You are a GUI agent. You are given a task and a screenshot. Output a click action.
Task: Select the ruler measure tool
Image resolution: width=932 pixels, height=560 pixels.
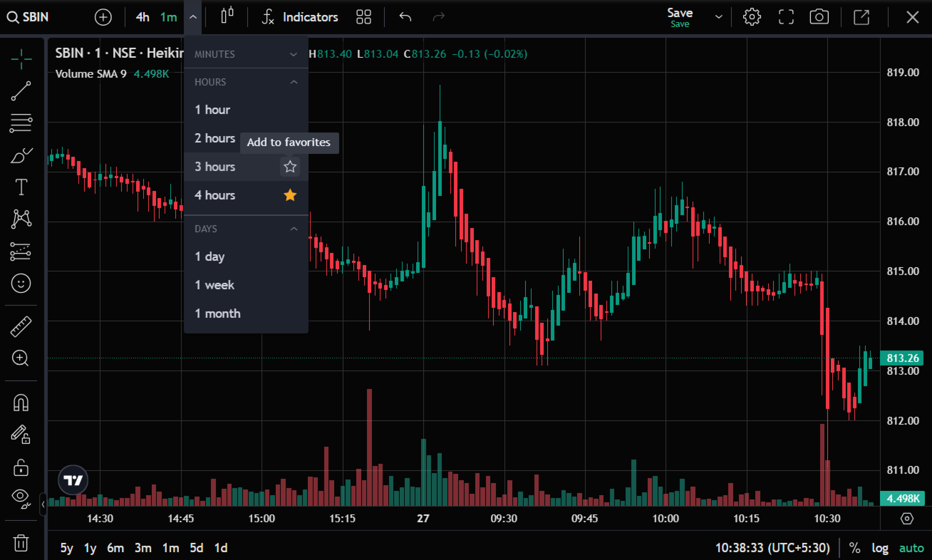[21, 326]
